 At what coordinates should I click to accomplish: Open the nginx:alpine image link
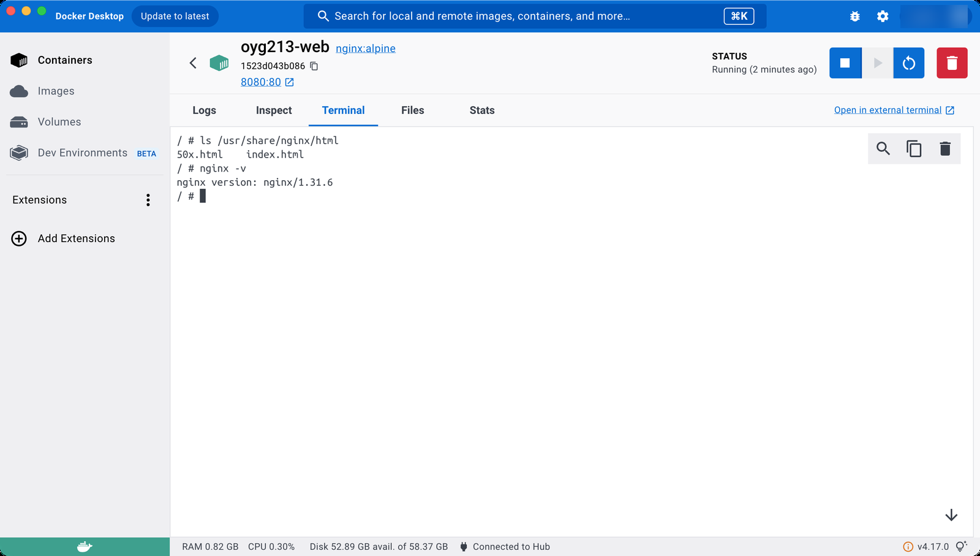[x=366, y=48]
